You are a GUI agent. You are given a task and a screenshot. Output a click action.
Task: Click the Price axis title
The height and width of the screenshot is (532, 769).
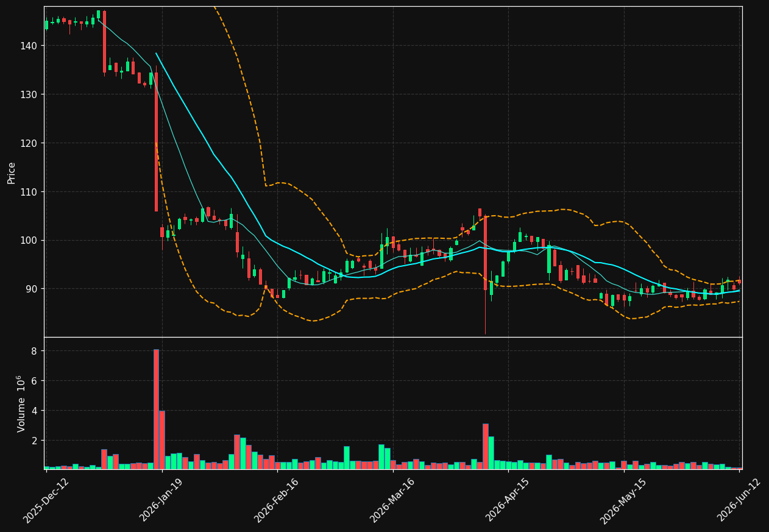click(12, 172)
